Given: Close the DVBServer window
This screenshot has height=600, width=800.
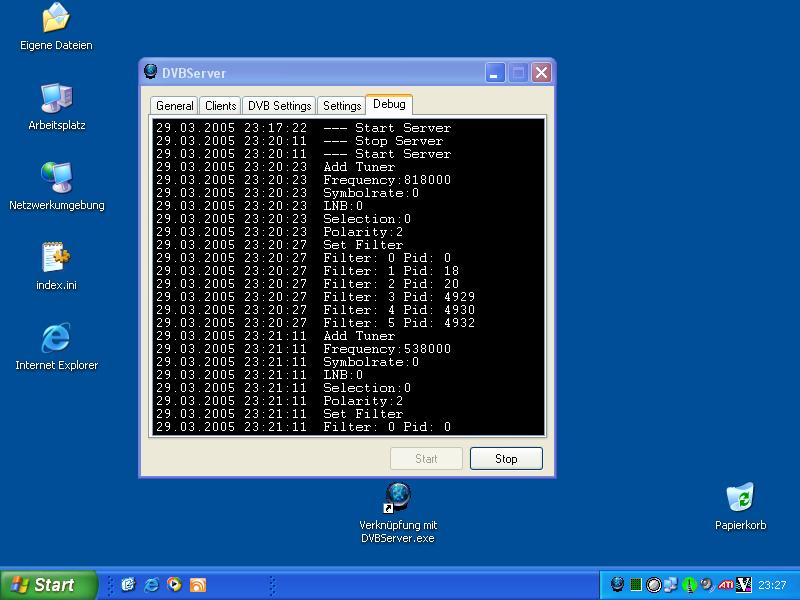Looking at the screenshot, I should 541,73.
